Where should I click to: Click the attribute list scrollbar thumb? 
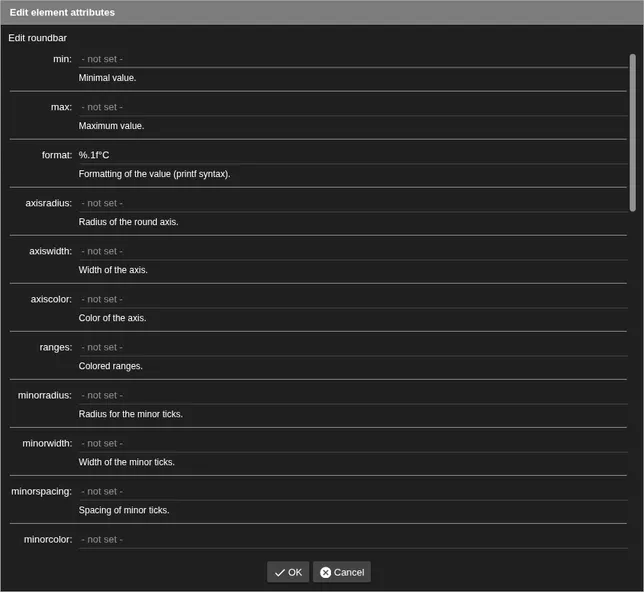coord(632,133)
